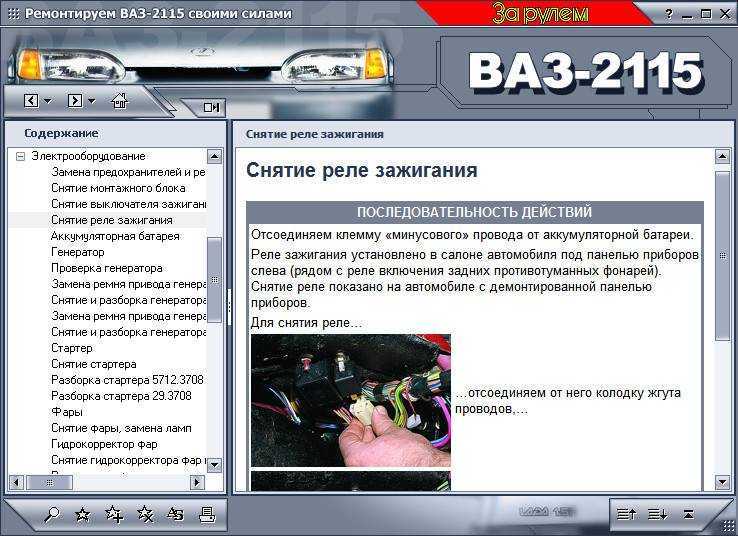
Task: Open the Генератор topic
Action: click(x=78, y=252)
